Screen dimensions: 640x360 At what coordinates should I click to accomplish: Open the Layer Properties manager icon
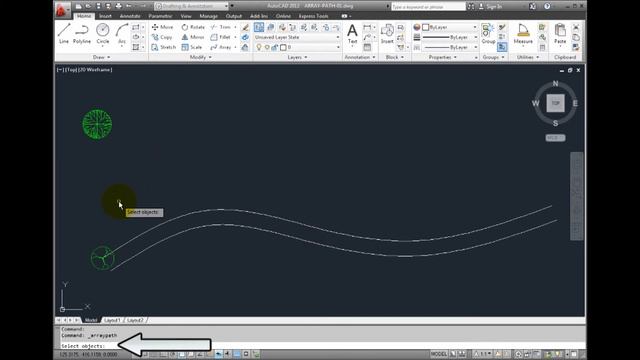pyautogui.click(x=259, y=27)
